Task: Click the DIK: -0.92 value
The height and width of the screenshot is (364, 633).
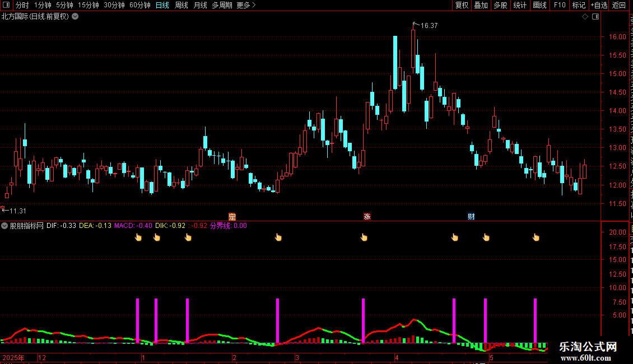Action: [x=170, y=226]
